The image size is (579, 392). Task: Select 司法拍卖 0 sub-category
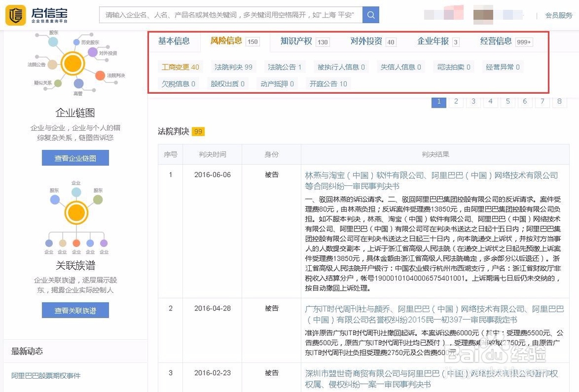click(x=453, y=67)
